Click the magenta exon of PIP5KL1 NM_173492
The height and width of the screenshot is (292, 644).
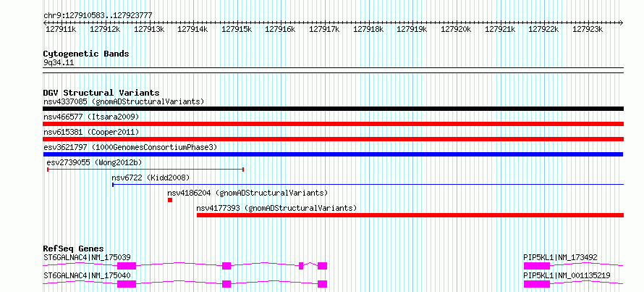pyautogui.click(x=536, y=266)
